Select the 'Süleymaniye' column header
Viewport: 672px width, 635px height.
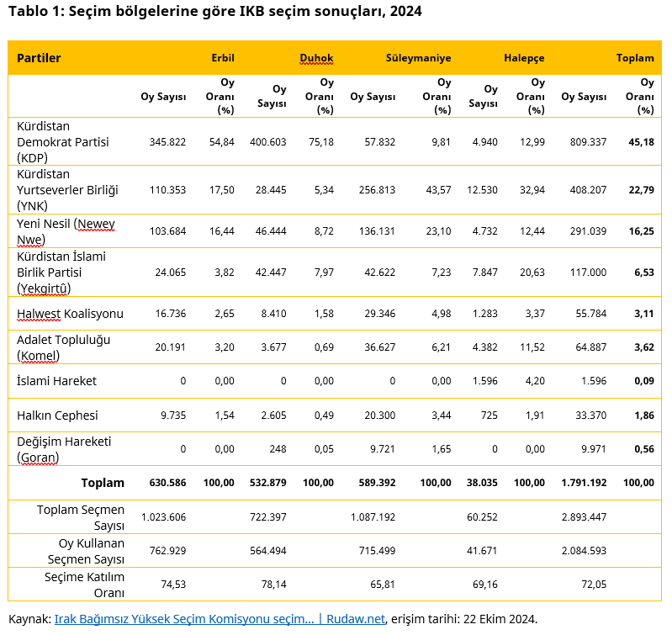tap(418, 58)
